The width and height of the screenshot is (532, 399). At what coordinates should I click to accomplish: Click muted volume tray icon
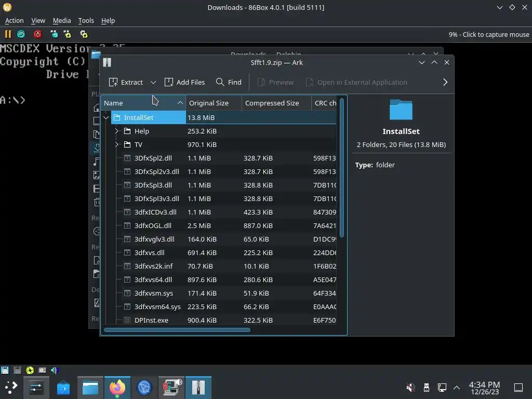(x=410, y=388)
